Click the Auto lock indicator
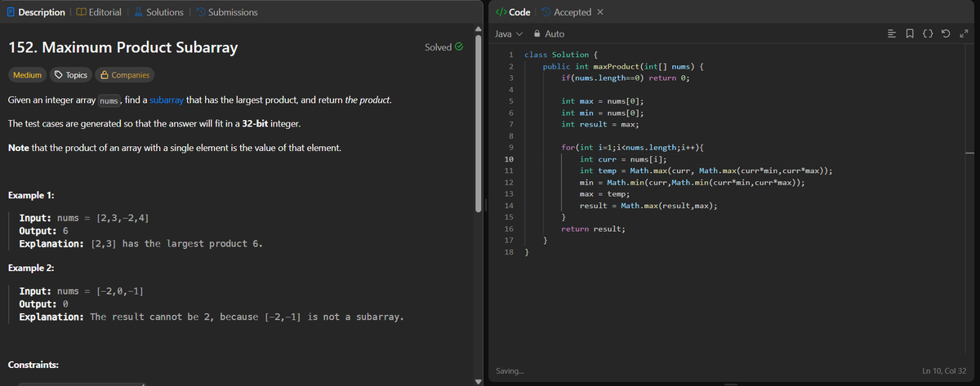980x386 pixels. coord(549,34)
